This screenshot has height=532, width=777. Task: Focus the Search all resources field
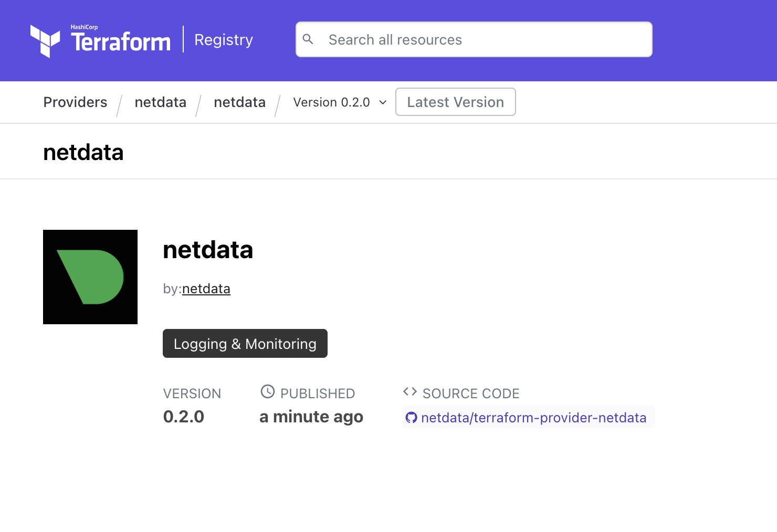(x=483, y=40)
